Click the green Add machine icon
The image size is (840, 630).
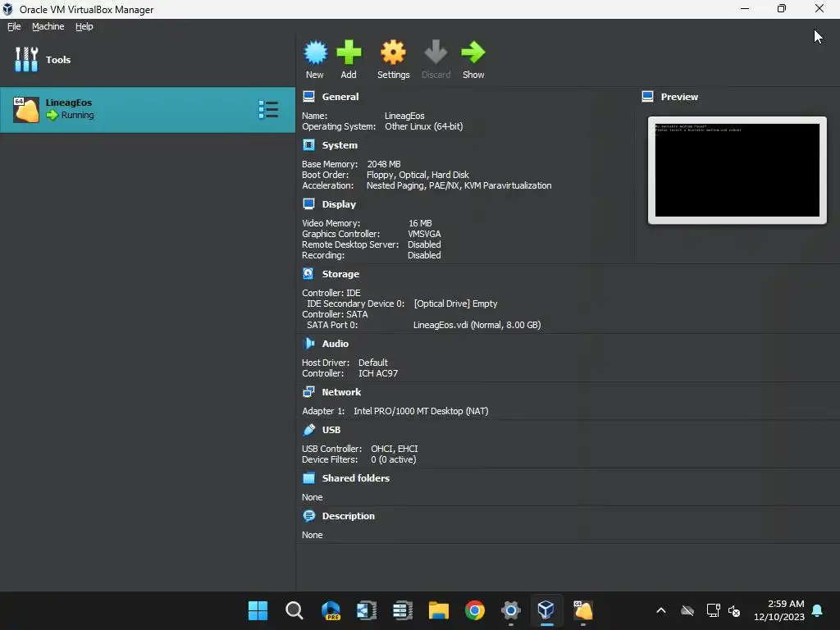pos(349,53)
